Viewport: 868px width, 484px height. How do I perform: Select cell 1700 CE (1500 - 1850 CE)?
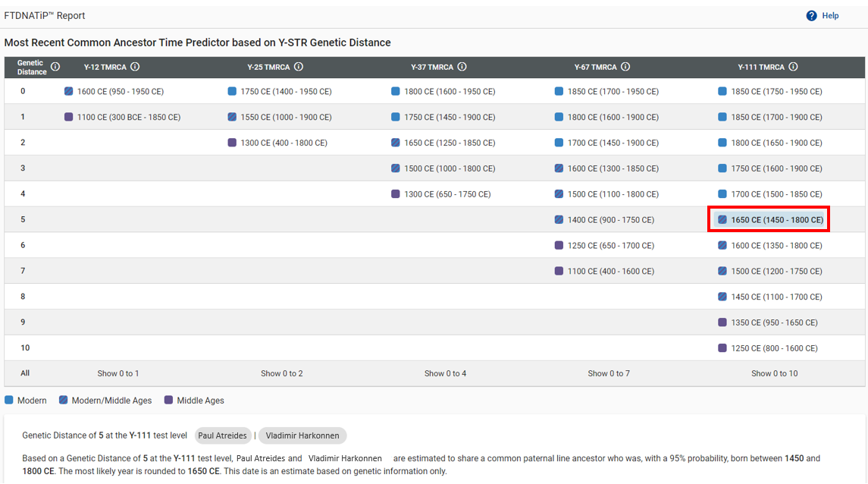[x=770, y=194]
